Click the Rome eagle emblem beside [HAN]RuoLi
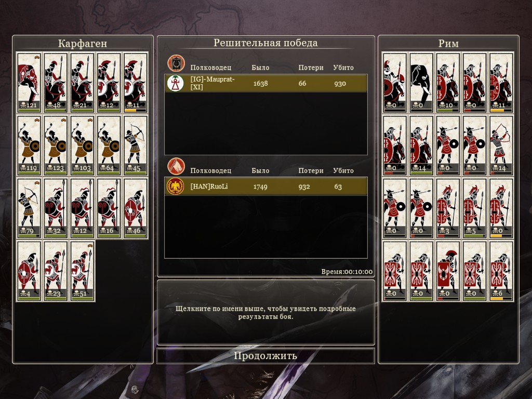Viewport: 532px width, 399px height. (176, 187)
